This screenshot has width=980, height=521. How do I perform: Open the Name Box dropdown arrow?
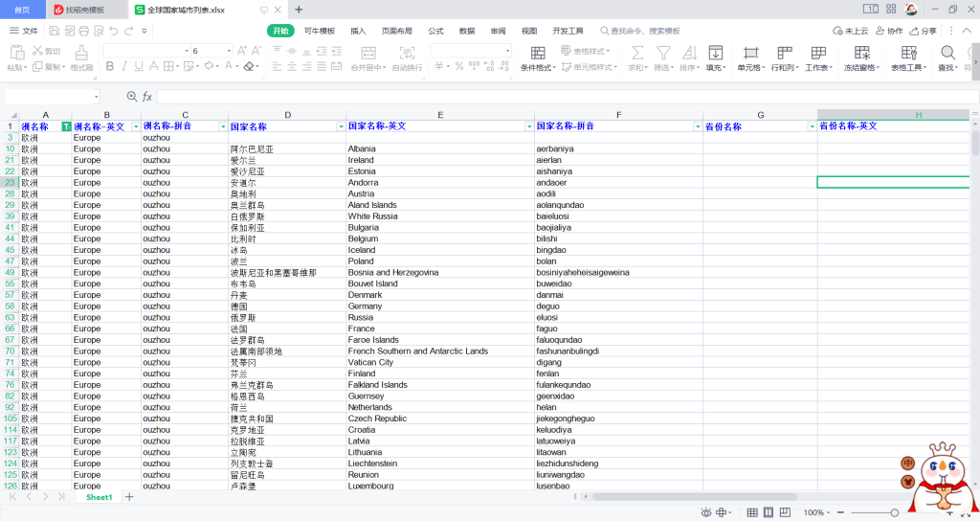pyautogui.click(x=96, y=97)
